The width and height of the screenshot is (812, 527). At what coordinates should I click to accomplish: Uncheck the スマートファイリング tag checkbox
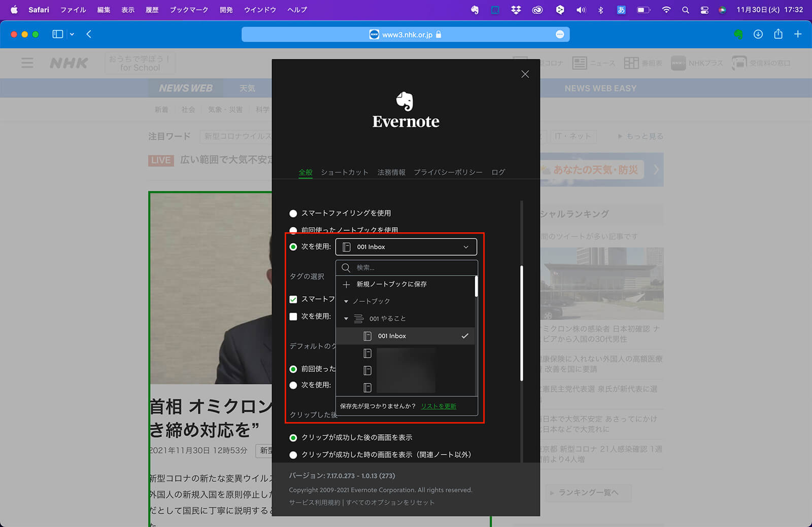(293, 299)
